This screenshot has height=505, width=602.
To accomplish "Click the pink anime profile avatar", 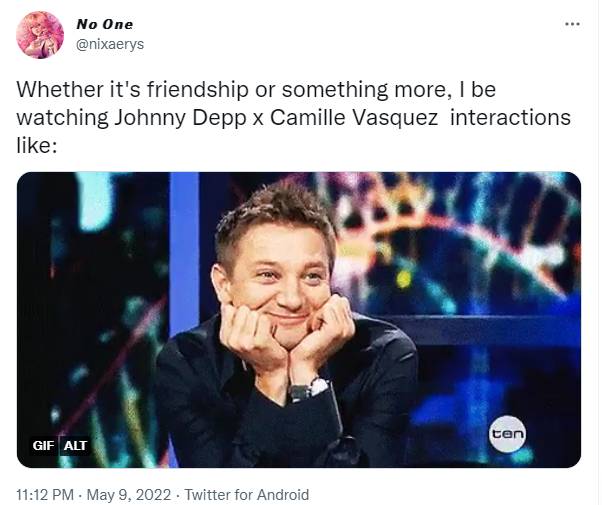I will coord(40,35).
